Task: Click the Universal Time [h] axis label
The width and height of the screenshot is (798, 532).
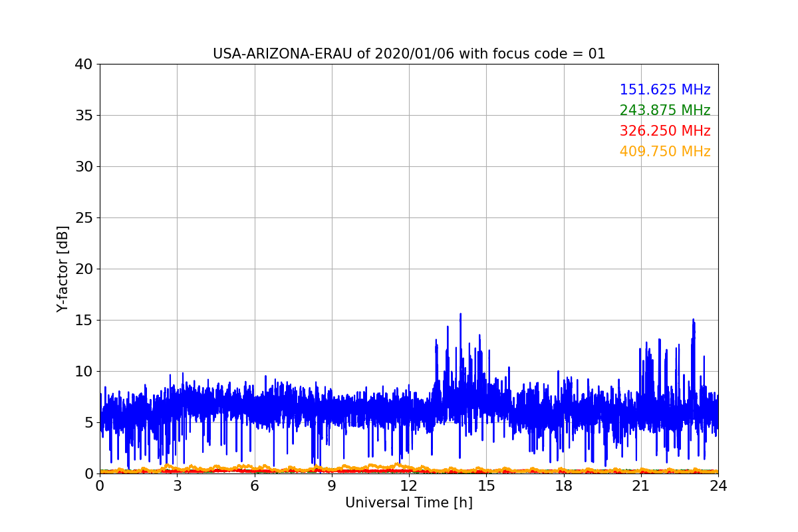Action: 409,503
